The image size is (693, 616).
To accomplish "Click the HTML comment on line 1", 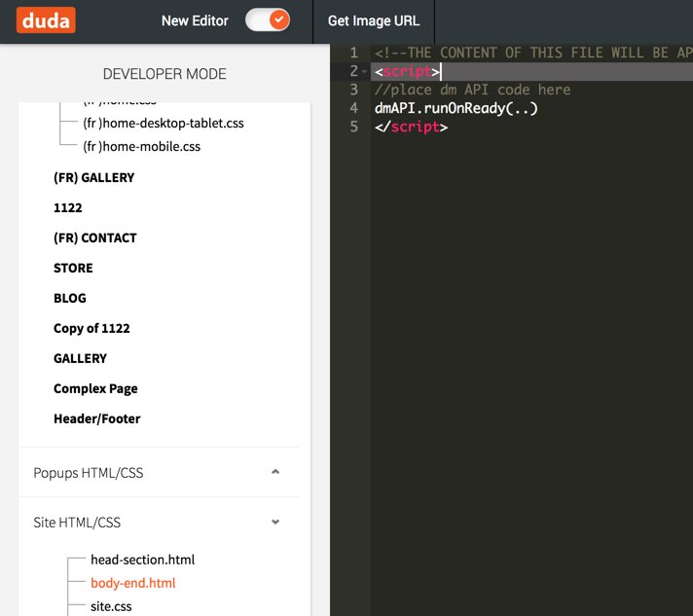I will [533, 53].
